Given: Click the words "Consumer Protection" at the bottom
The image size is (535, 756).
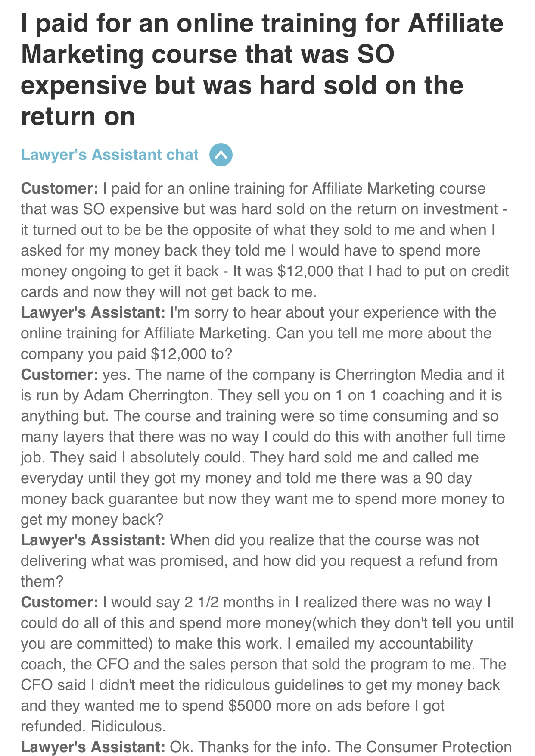Looking at the screenshot, I should (439, 747).
